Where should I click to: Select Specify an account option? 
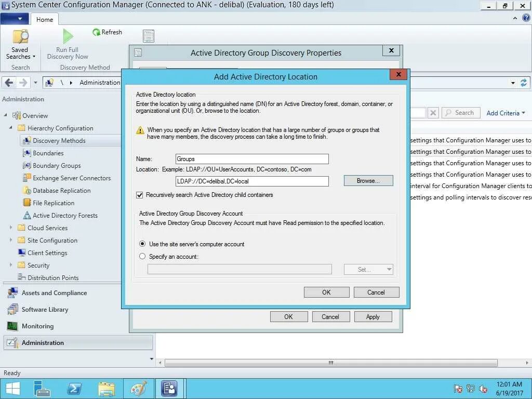[x=142, y=257]
